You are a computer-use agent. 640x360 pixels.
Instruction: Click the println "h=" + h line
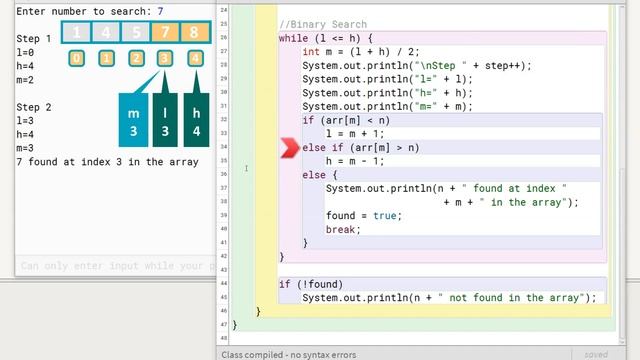tap(387, 93)
